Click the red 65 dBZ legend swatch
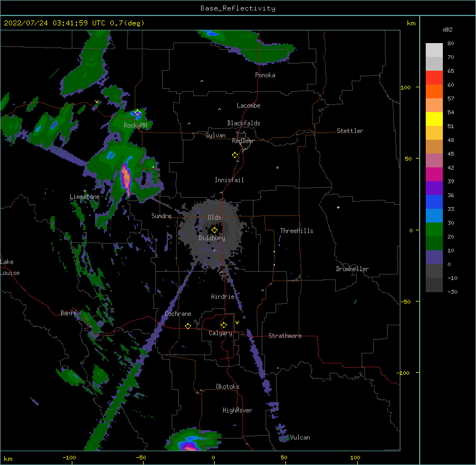The width and height of the screenshot is (476, 465). [x=434, y=77]
